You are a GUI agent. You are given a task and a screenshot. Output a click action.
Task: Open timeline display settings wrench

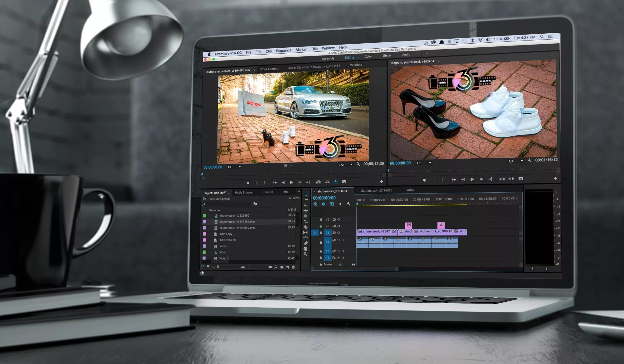pyautogui.click(x=349, y=204)
